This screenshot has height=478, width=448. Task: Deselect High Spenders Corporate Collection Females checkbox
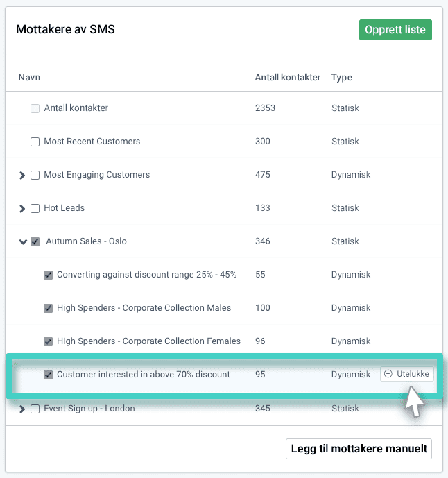coord(48,342)
